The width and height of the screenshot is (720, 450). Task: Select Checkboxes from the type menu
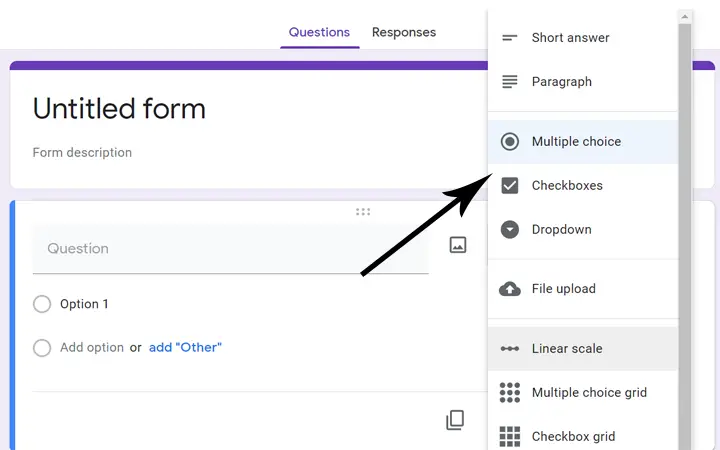583,186
